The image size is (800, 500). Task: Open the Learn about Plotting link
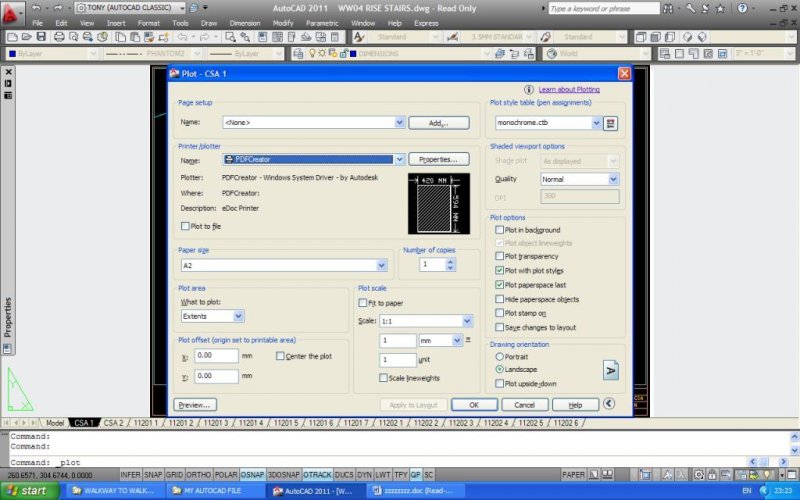[x=569, y=89]
